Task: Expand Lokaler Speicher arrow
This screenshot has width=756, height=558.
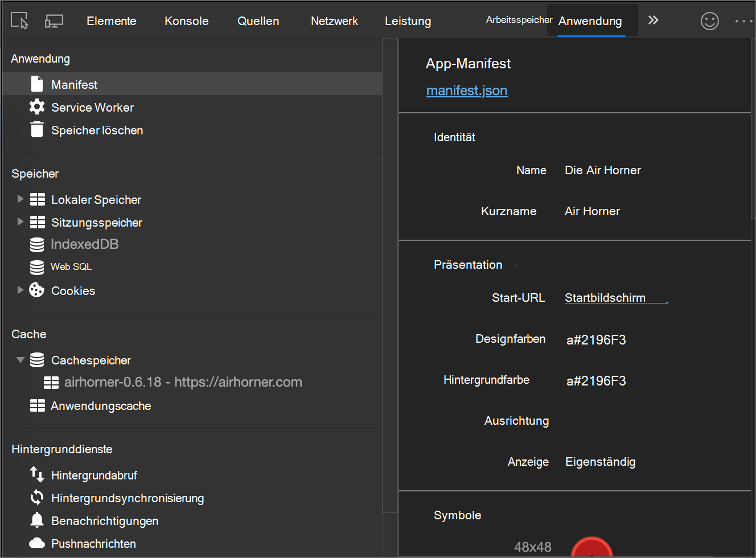Action: 20,199
